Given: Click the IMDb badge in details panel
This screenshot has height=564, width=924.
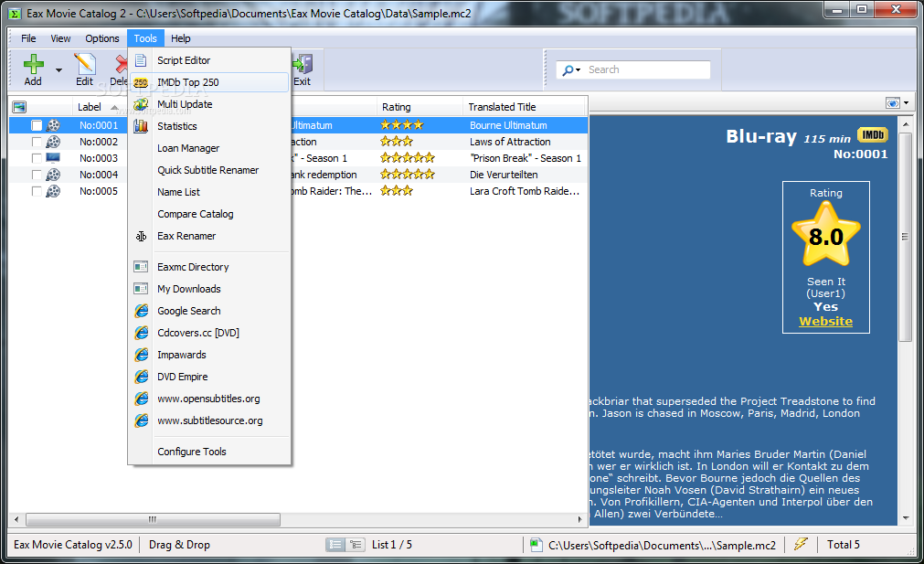Looking at the screenshot, I should [873, 135].
